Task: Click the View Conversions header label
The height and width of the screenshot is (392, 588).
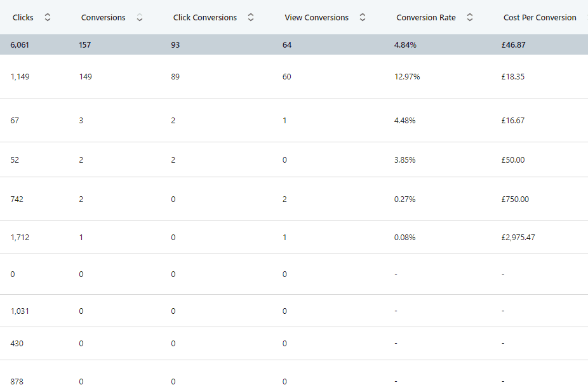Action: [316, 18]
